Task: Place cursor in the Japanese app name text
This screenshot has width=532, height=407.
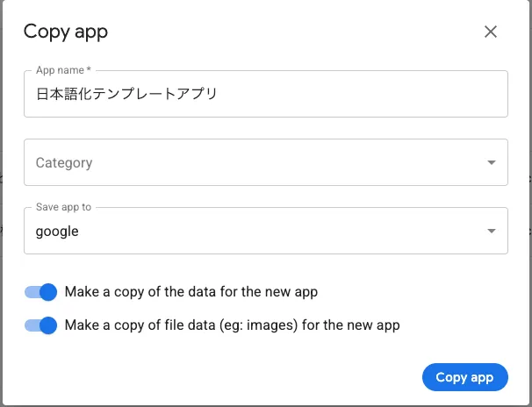Action: 126,94
